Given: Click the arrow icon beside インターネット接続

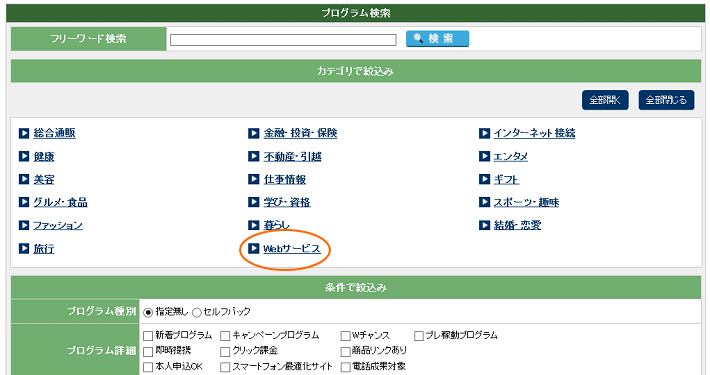Looking at the screenshot, I should (484, 133).
